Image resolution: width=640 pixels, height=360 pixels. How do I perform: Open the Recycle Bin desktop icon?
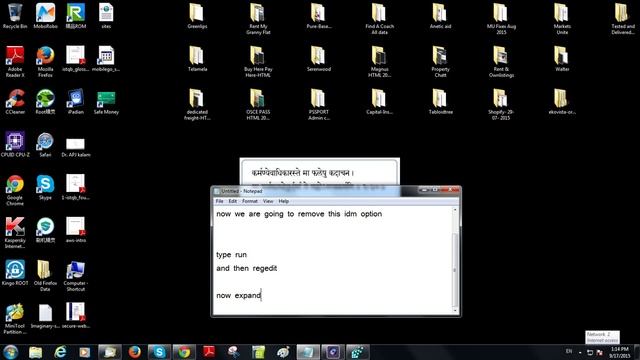pyautogui.click(x=15, y=16)
